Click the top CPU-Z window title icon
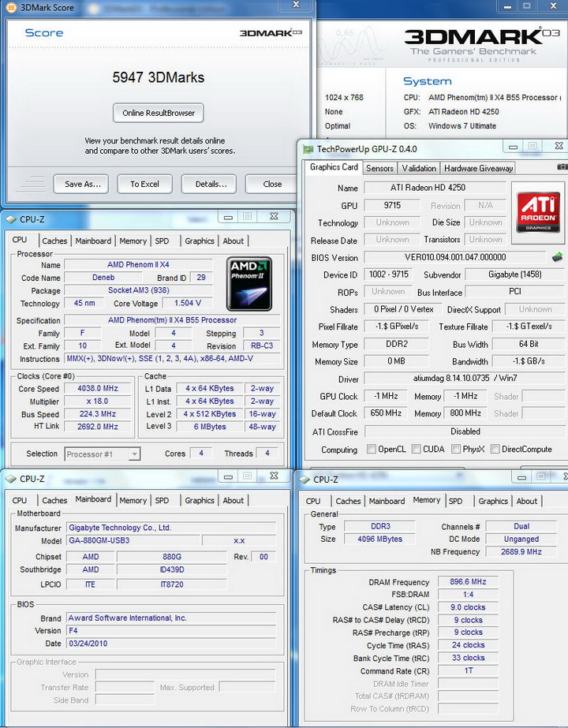Screen dimensions: 568x728 (10, 219)
